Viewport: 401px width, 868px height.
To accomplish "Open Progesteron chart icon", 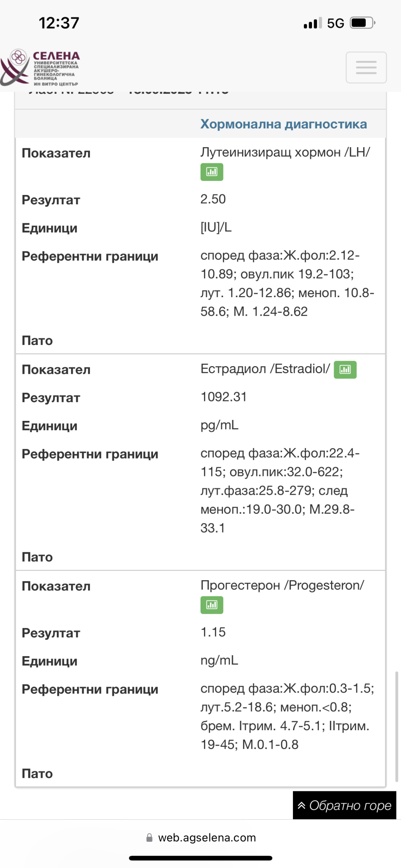I will [212, 605].
